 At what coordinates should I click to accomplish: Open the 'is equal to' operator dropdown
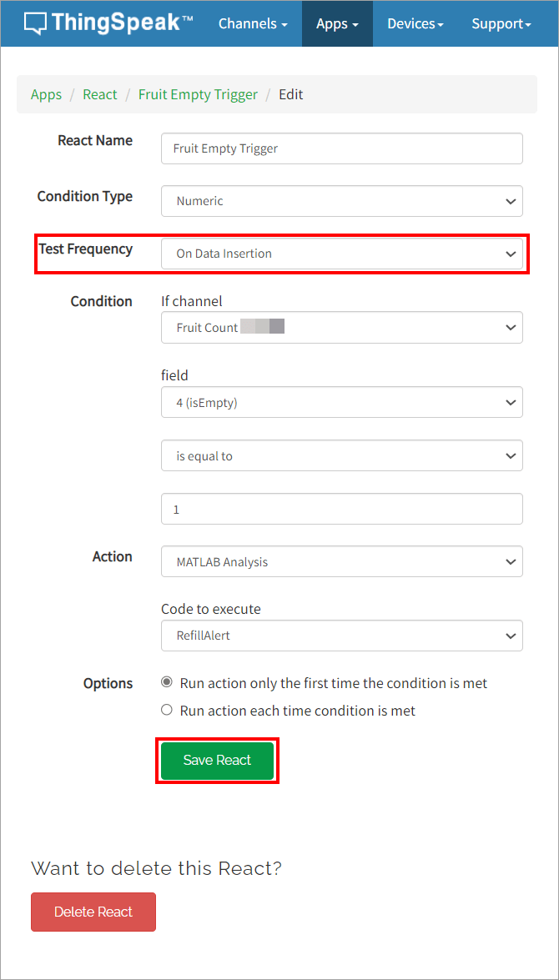click(x=341, y=456)
